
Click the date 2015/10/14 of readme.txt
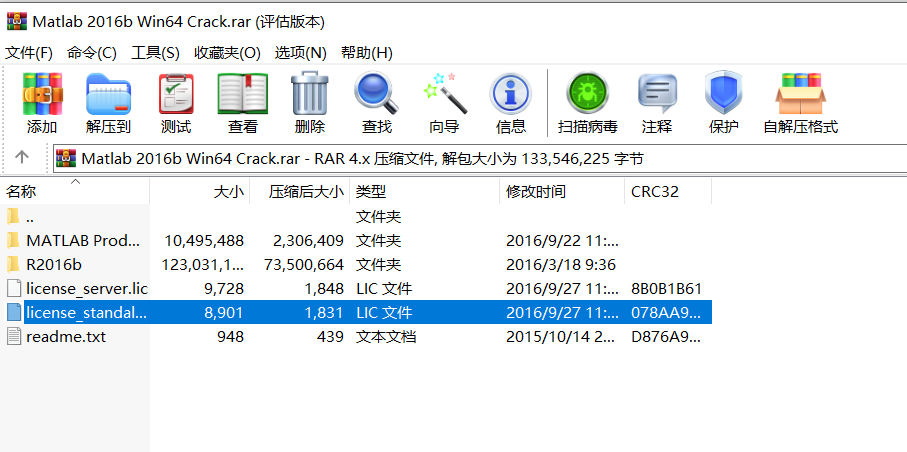click(561, 336)
